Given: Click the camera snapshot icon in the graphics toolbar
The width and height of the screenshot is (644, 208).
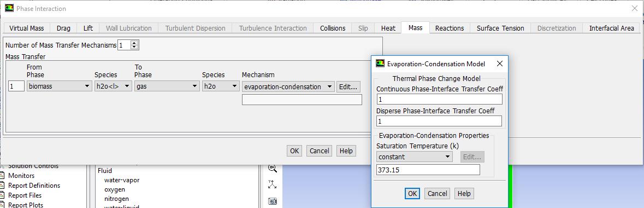Looking at the screenshot, I should [273, 201].
